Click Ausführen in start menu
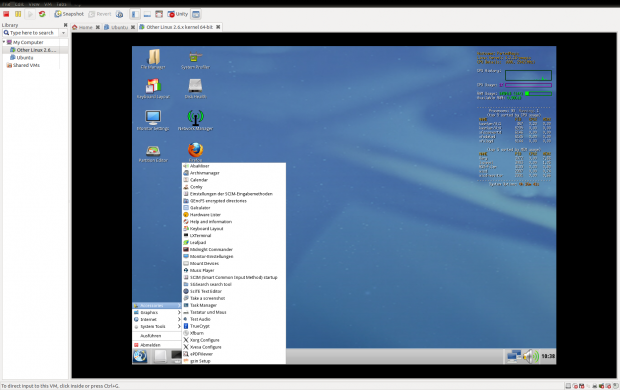 [x=157, y=336]
